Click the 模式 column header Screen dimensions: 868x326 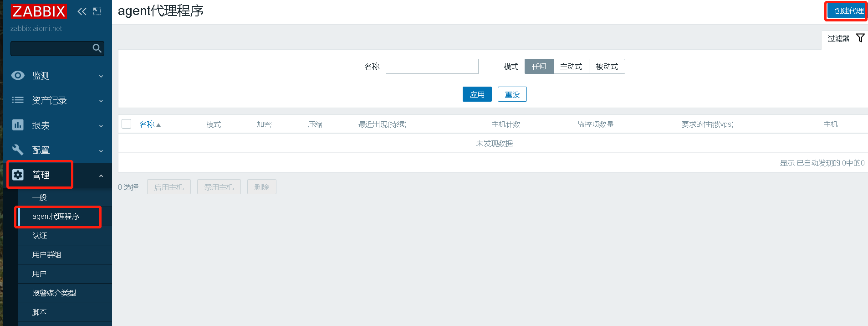click(x=214, y=124)
